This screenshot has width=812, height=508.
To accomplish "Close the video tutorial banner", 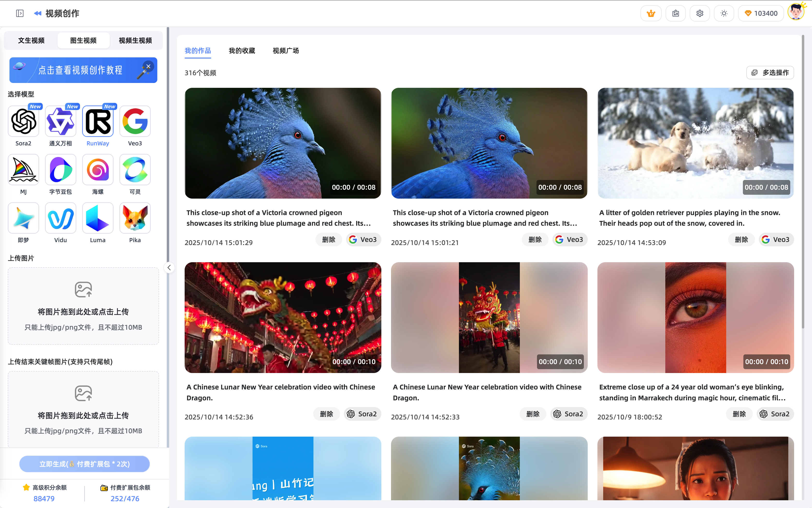I will coord(148,66).
